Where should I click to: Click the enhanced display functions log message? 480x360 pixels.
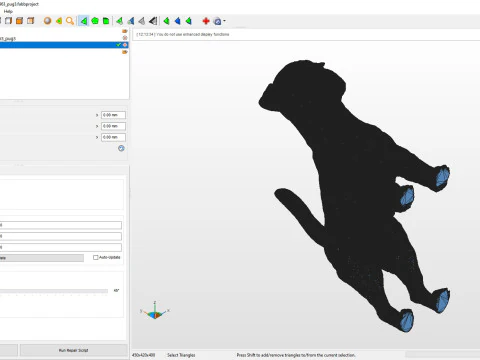183,34
